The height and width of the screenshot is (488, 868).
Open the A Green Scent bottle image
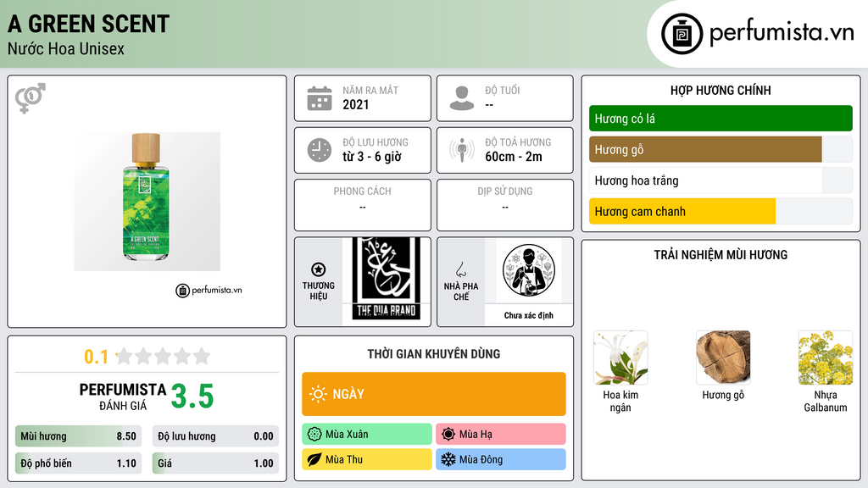coord(147,202)
